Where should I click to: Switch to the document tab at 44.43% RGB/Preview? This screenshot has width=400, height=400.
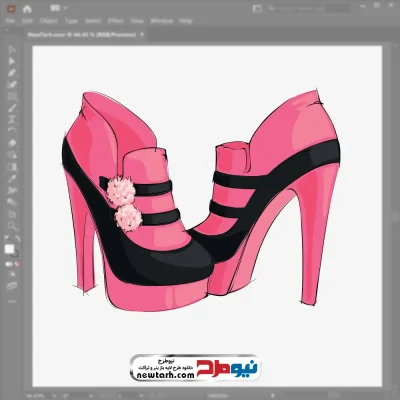click(x=81, y=34)
